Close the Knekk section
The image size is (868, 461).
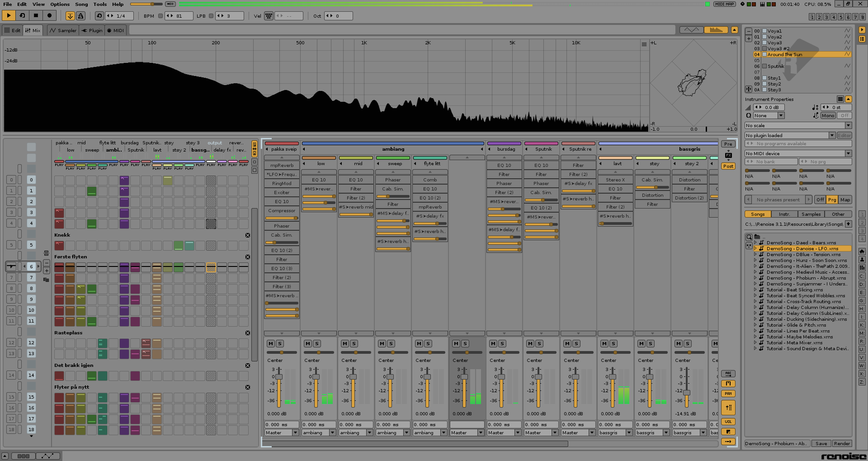click(x=248, y=235)
